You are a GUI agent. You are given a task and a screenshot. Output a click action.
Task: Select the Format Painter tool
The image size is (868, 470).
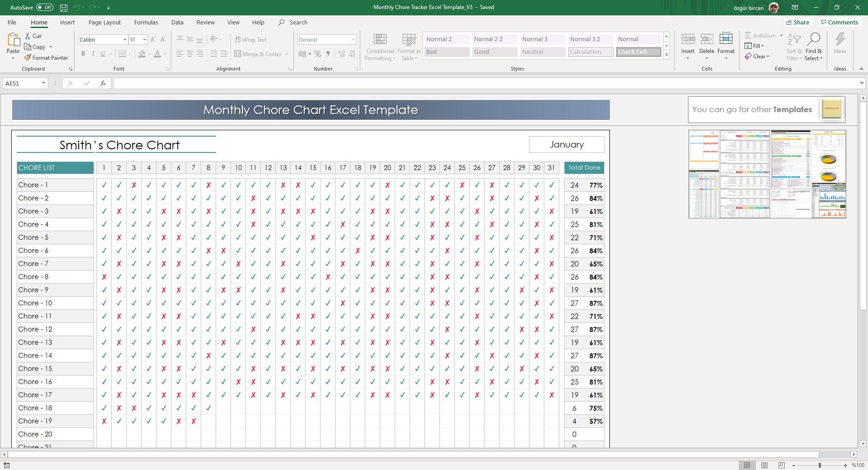coord(47,57)
